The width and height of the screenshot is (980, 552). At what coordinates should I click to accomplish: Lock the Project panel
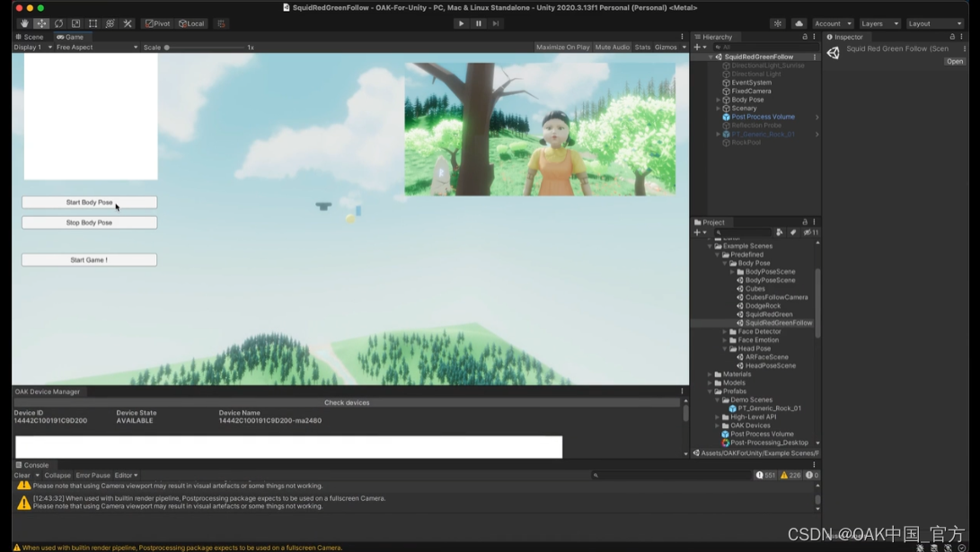[x=805, y=223]
